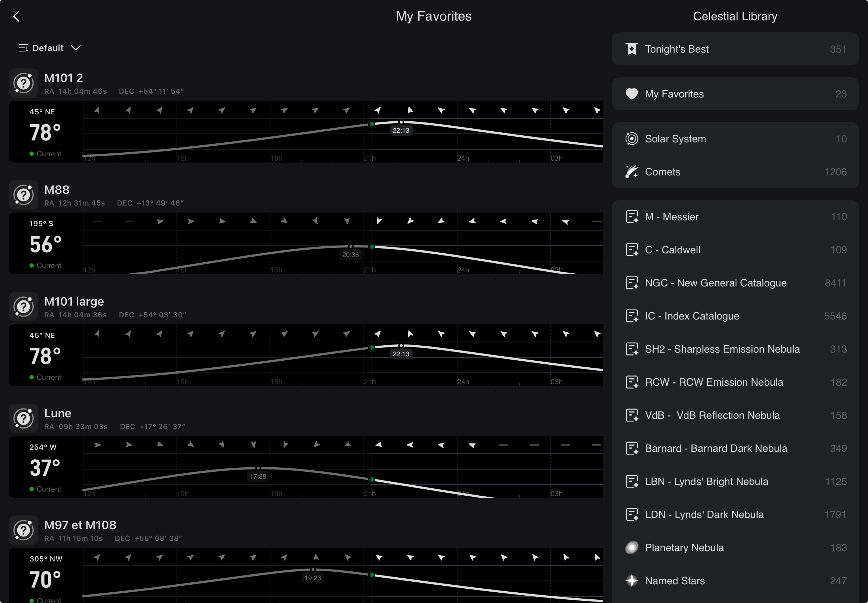This screenshot has height=603, width=868.
Task: Go back using the top-left arrow
Action: 16,16
